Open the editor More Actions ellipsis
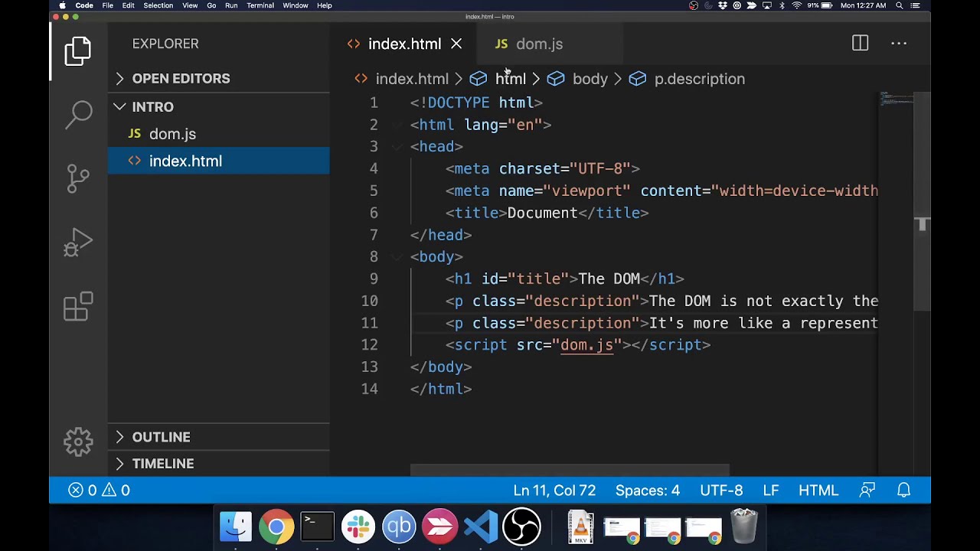This screenshot has width=980, height=551. [x=899, y=44]
